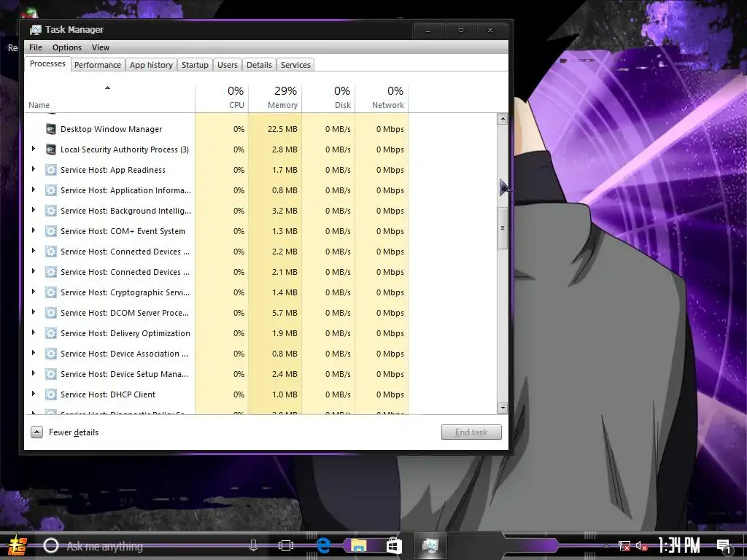This screenshot has width=747, height=560.
Task: Click the Task Manager taskbar icon
Action: coord(430,545)
